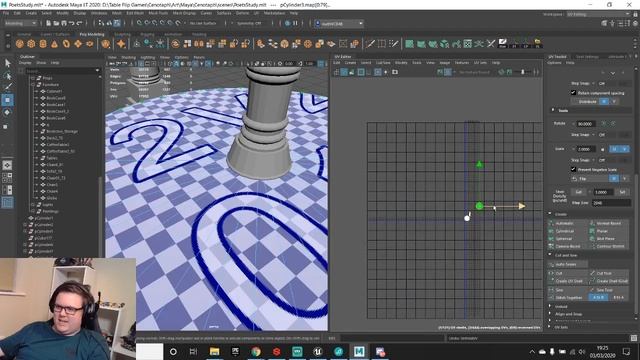Switch to the Rigging shelf tab
640x360 pixels.
click(147, 34)
